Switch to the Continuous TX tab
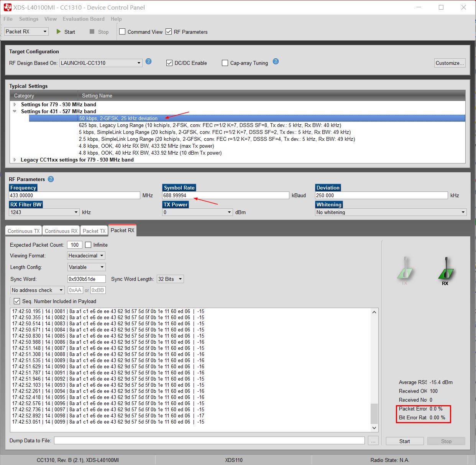This screenshot has width=476, height=465. pyautogui.click(x=23, y=231)
